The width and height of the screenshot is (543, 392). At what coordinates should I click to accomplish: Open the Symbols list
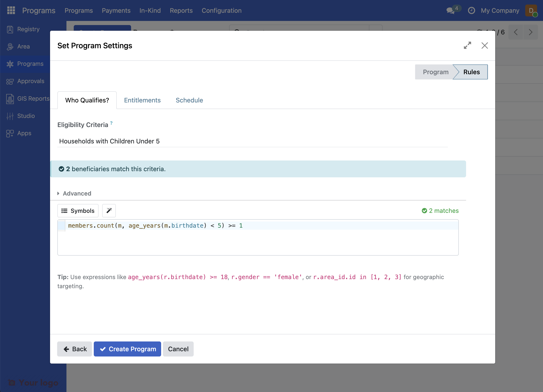(x=78, y=211)
